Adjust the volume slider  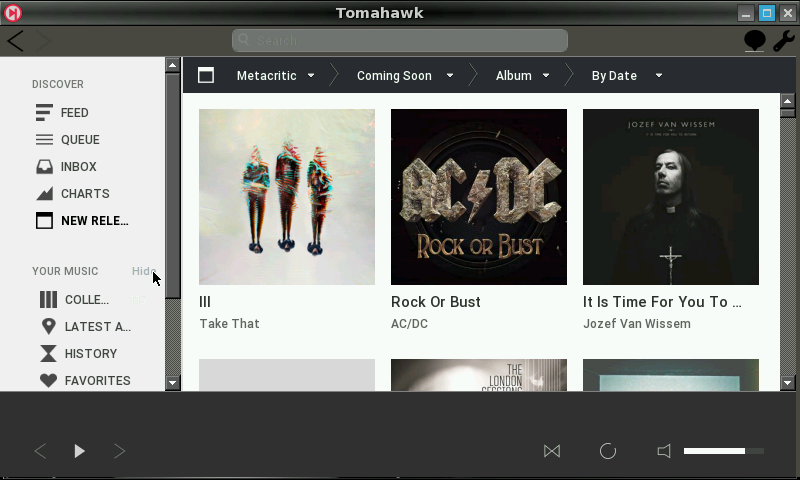pos(723,451)
